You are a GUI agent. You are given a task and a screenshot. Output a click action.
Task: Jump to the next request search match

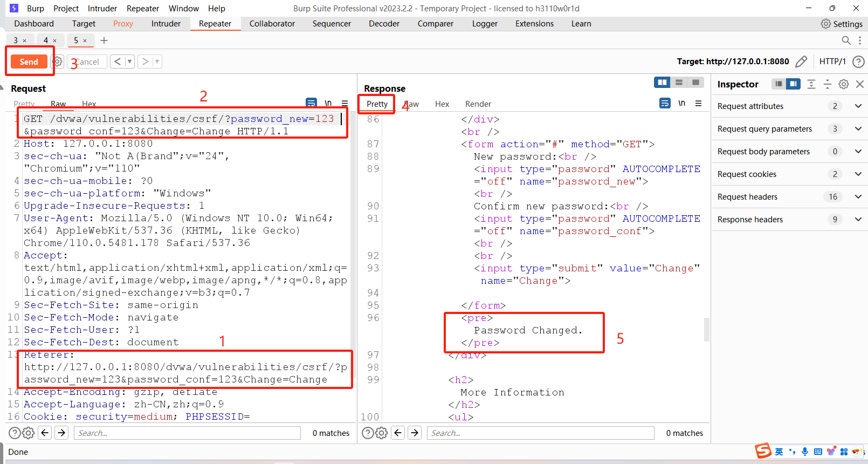click(61, 433)
